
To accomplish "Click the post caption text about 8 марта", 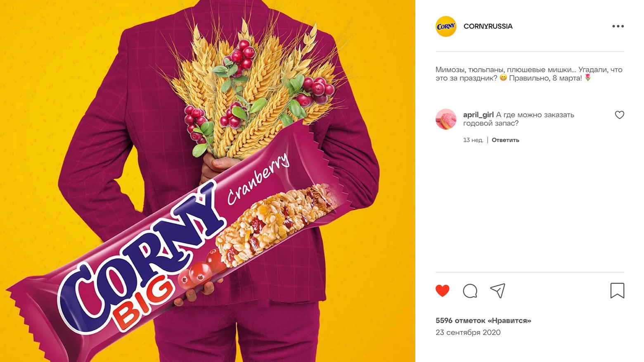I will point(529,74).
